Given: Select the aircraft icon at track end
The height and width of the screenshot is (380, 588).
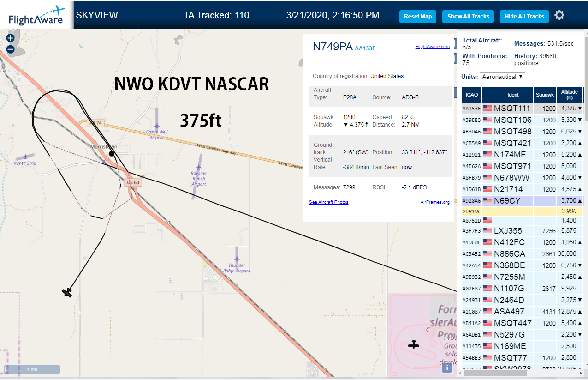Looking at the screenshot, I should [x=67, y=292].
